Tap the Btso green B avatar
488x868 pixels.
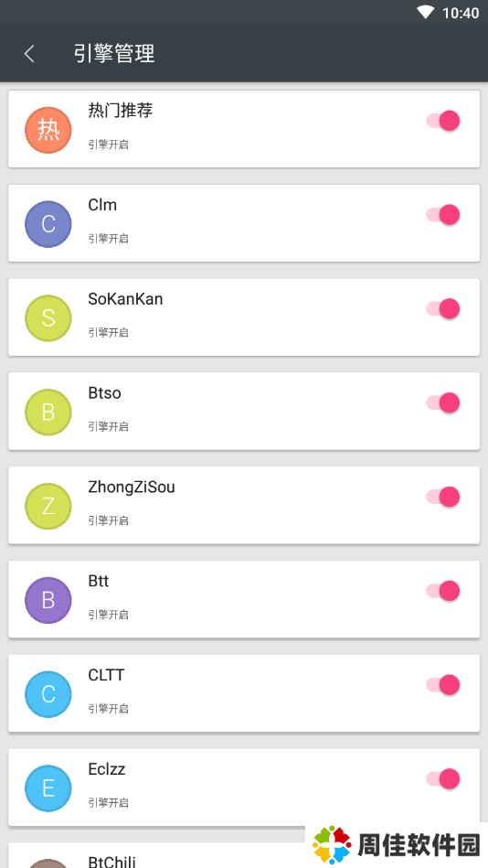pos(48,413)
